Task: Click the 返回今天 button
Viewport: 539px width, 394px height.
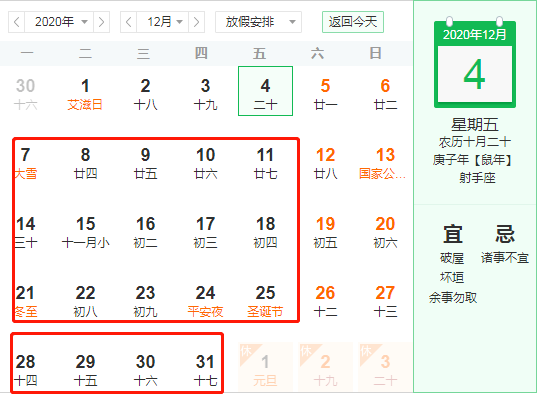Action: (353, 22)
